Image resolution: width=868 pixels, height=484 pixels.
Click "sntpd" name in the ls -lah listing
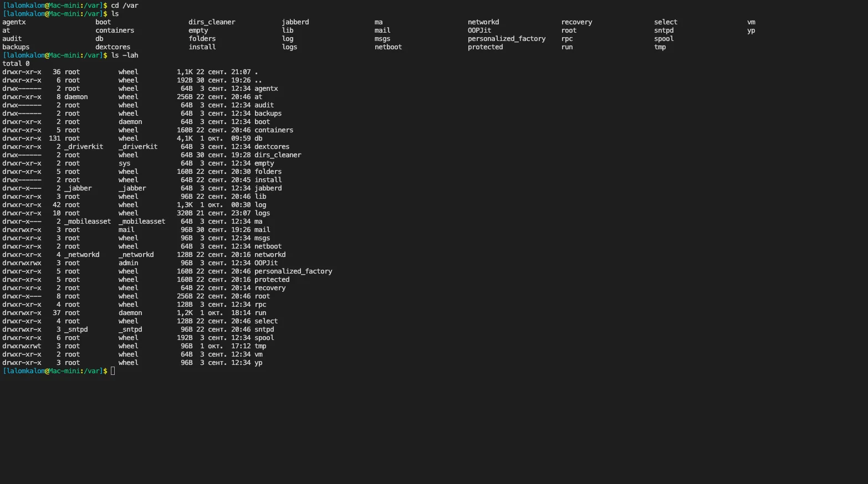click(264, 329)
